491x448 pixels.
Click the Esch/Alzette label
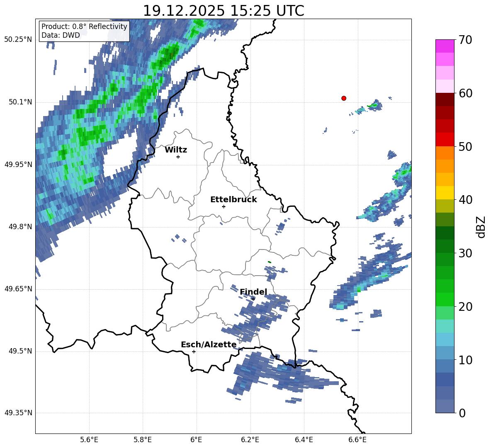(209, 344)
